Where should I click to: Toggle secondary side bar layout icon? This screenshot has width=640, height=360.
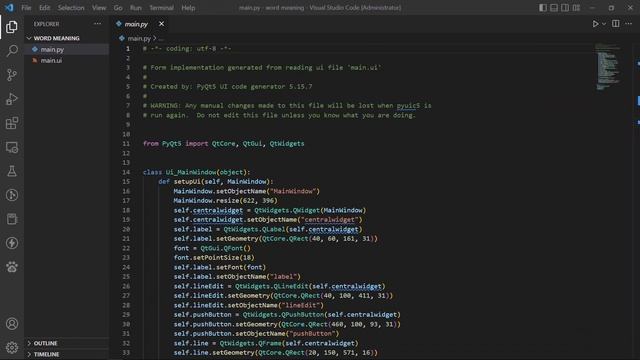coord(565,7)
